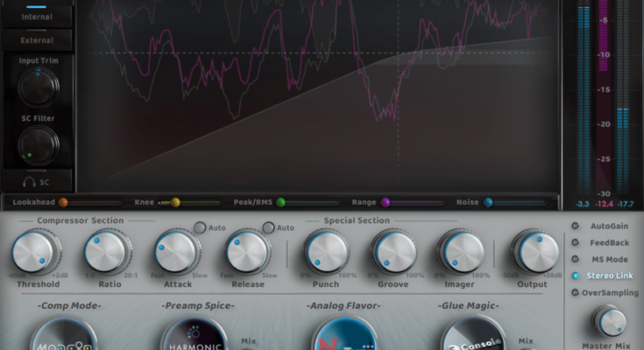Click the SC Filter knob

click(x=38, y=144)
